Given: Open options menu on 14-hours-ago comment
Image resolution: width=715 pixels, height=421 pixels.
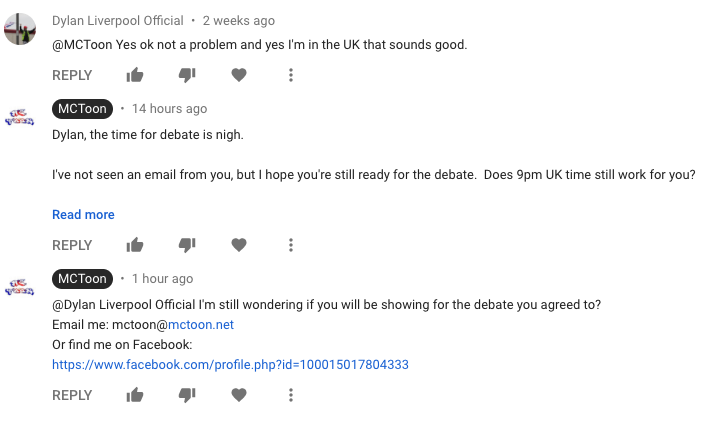Looking at the screenshot, I should [290, 245].
